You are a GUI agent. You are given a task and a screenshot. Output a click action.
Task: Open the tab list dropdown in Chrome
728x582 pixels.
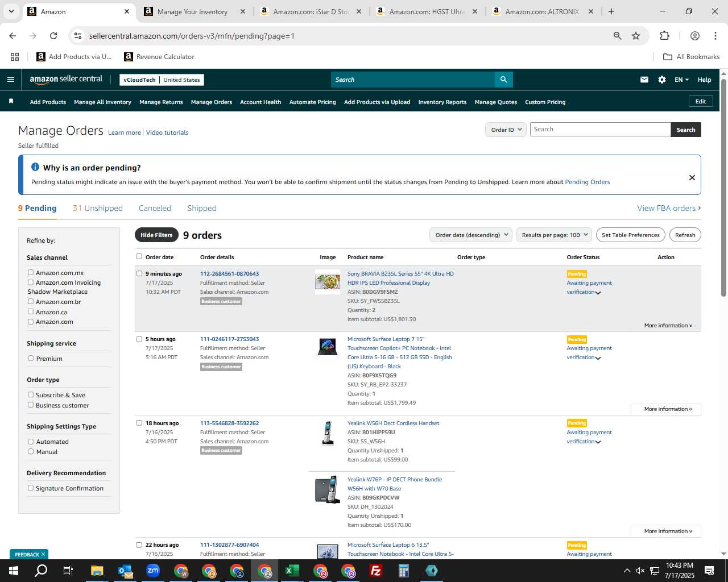pos(11,11)
